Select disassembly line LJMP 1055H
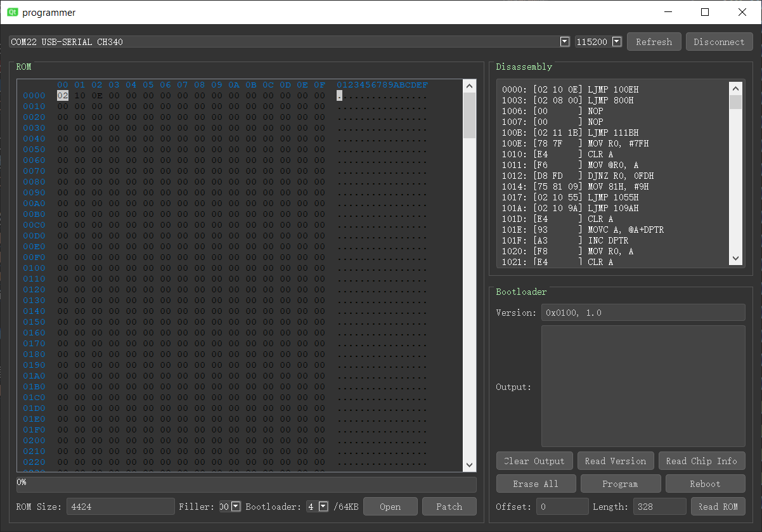This screenshot has width=762, height=532. point(571,197)
